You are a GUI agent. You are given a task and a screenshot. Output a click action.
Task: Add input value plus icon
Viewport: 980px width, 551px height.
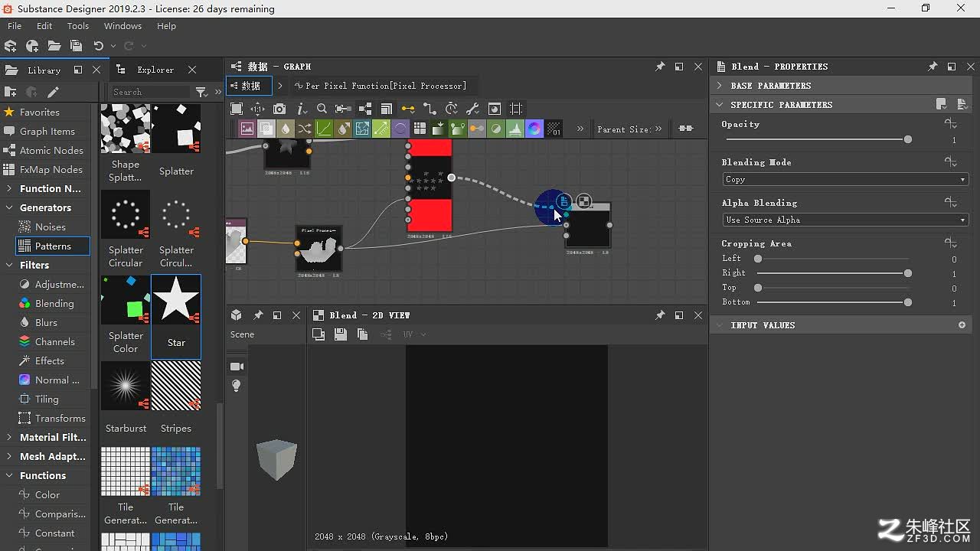point(962,325)
